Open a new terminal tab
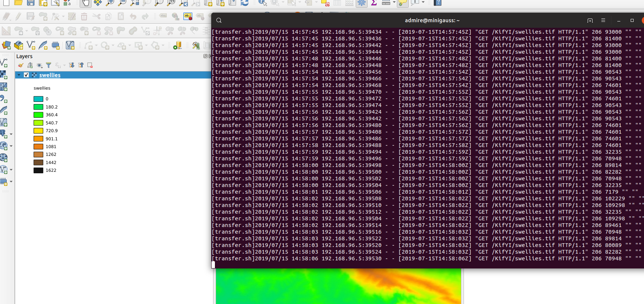The height and width of the screenshot is (304, 644). coord(590,20)
